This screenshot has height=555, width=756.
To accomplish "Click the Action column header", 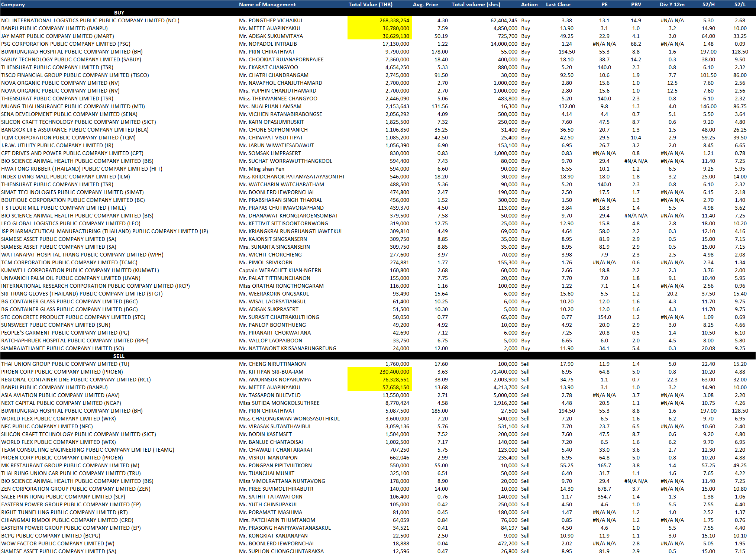I will [x=529, y=4].
